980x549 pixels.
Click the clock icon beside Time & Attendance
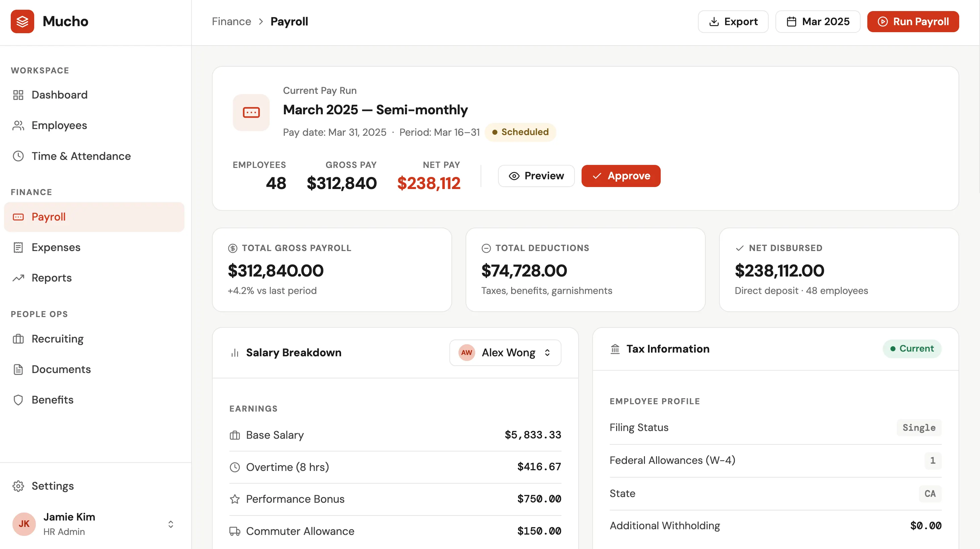click(18, 156)
